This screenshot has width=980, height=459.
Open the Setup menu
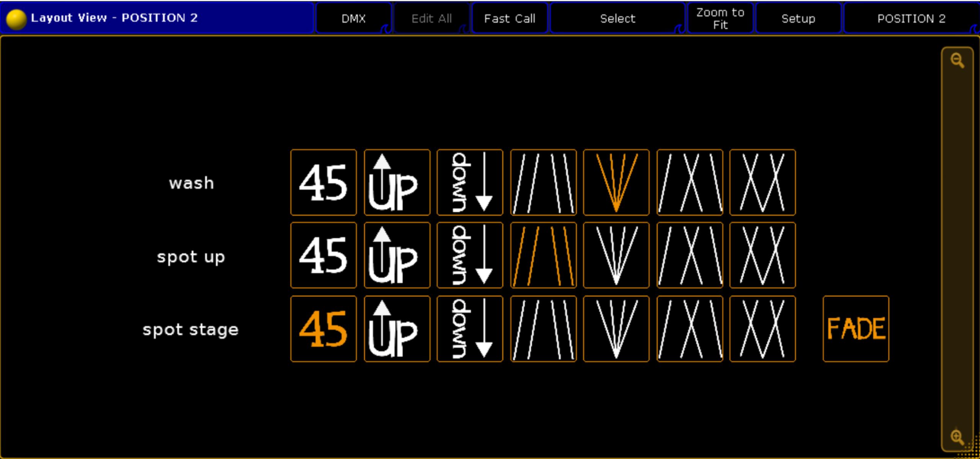[798, 18]
